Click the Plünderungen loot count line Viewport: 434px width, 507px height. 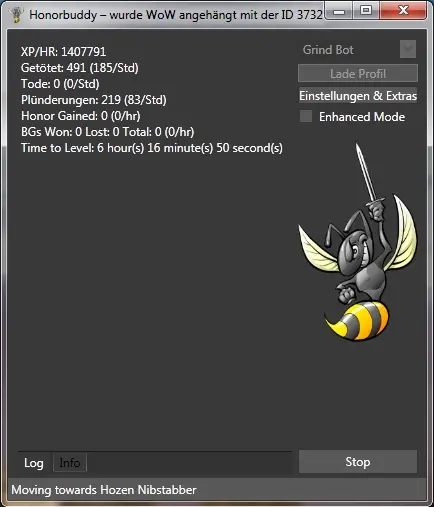click(93, 100)
